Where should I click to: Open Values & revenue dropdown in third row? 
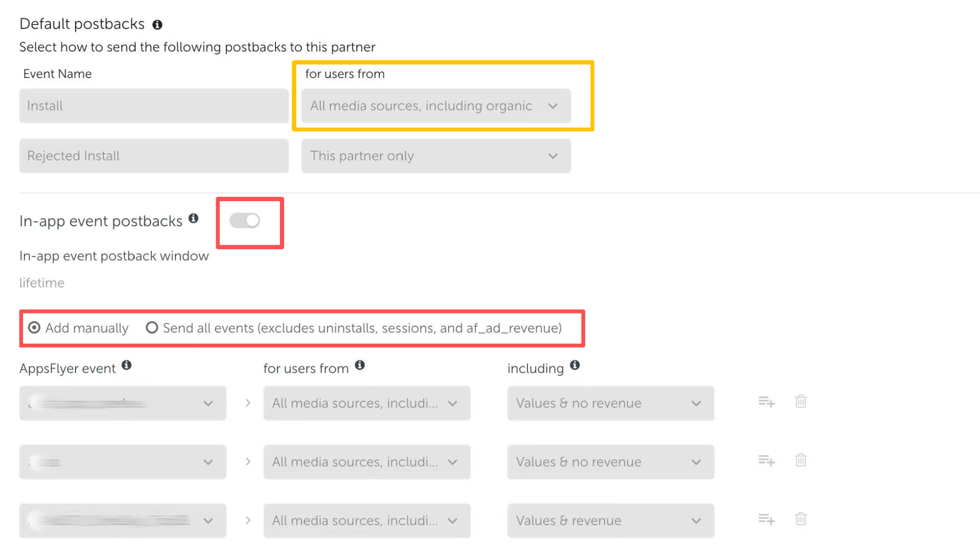coord(610,521)
